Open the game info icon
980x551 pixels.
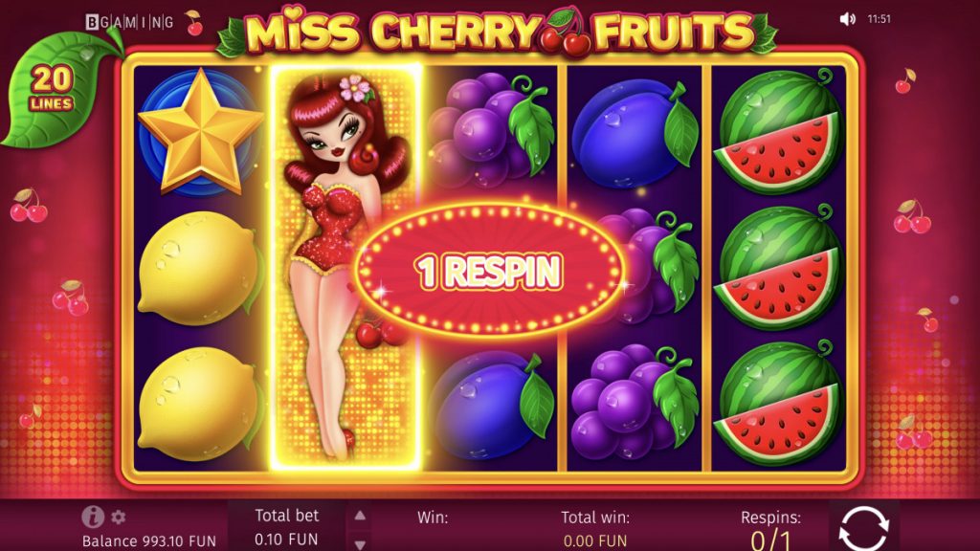[x=93, y=517]
